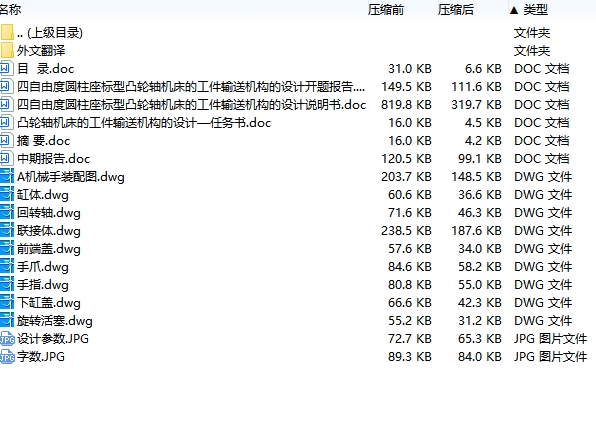Screen dimensions: 596x433
Task: Select the file name 目 录.doc
Action: coord(46,69)
